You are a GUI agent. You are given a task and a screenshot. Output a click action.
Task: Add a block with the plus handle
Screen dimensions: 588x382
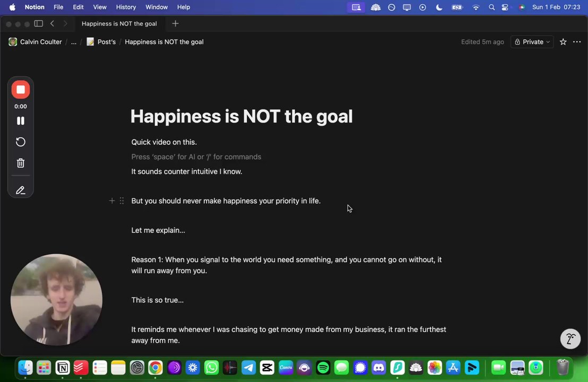112,201
